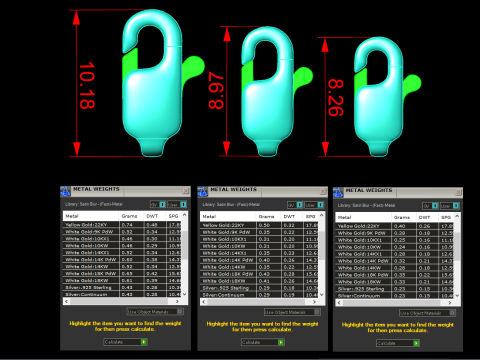Click the scroll-right arrow of the left panel's metal list

[177, 301]
